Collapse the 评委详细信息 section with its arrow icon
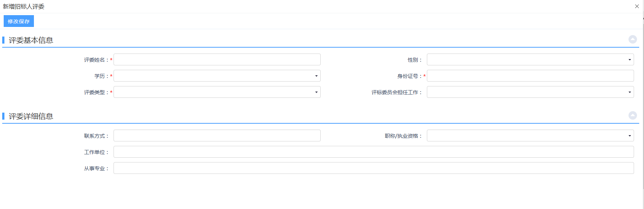Viewport: 644px width, 209px height. [633, 116]
